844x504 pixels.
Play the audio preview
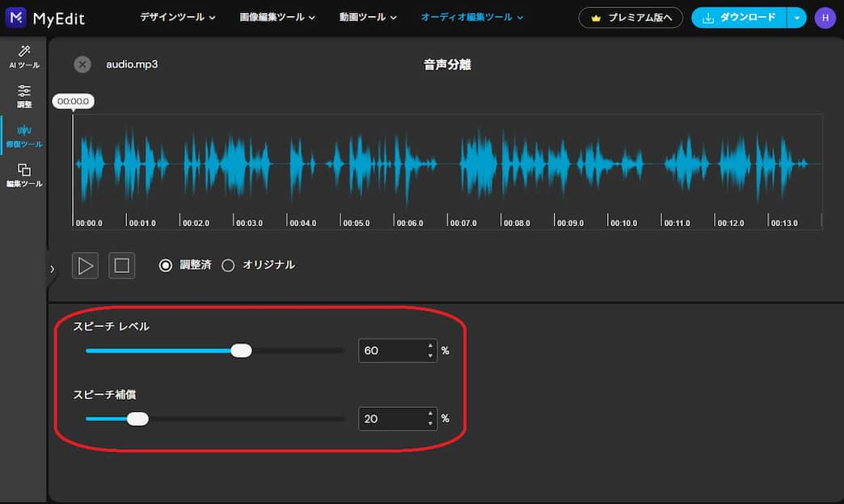pyautogui.click(x=85, y=265)
